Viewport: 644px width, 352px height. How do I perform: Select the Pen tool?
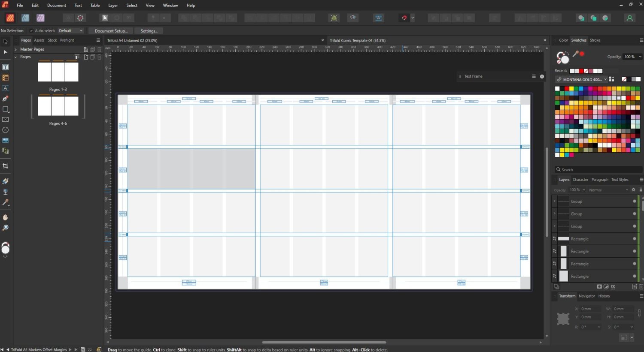[x=5, y=98]
